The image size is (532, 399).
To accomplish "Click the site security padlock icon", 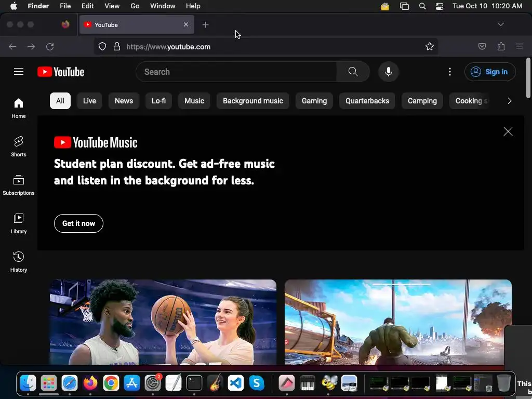I will [117, 46].
